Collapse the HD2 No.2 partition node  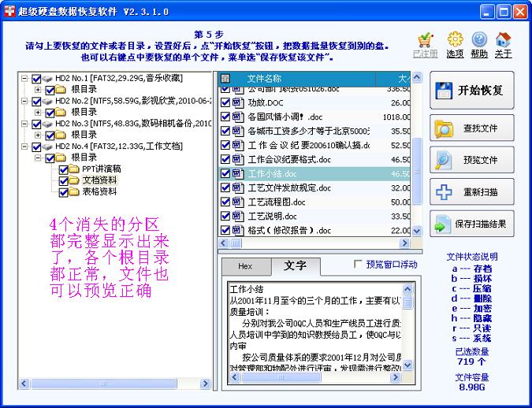point(24,101)
